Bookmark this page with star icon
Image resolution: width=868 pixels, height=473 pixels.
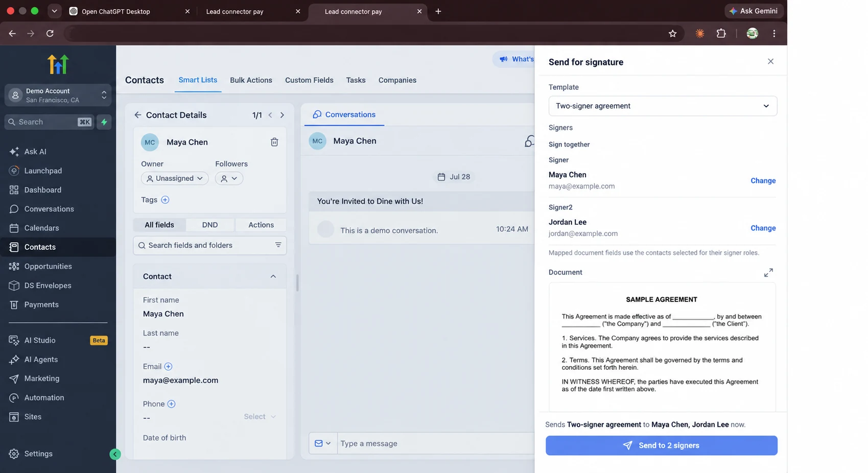click(x=672, y=34)
